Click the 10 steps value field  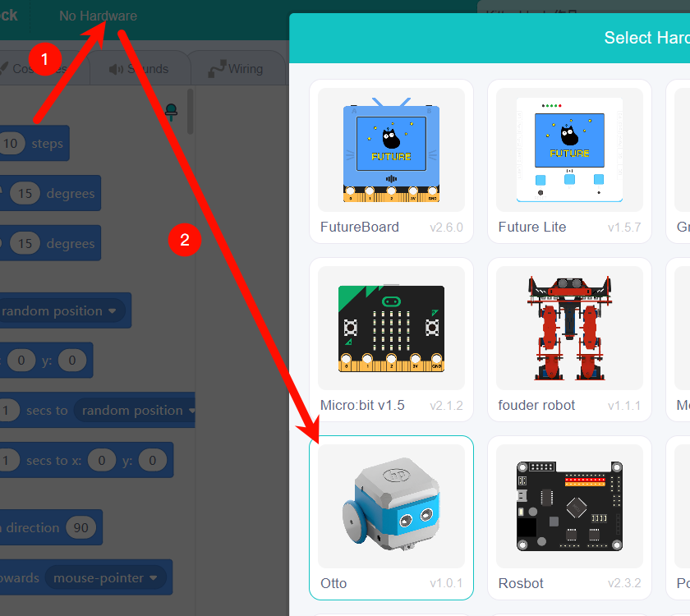(10, 144)
